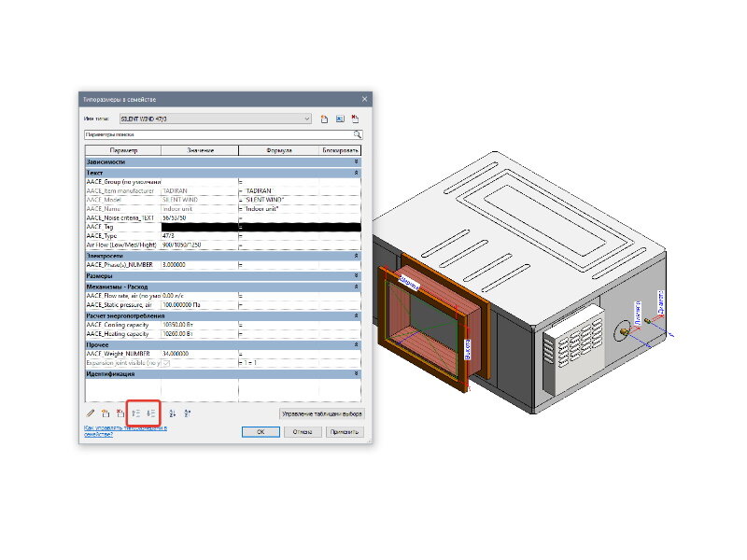Click the Delete Type icon with red X

point(355,119)
